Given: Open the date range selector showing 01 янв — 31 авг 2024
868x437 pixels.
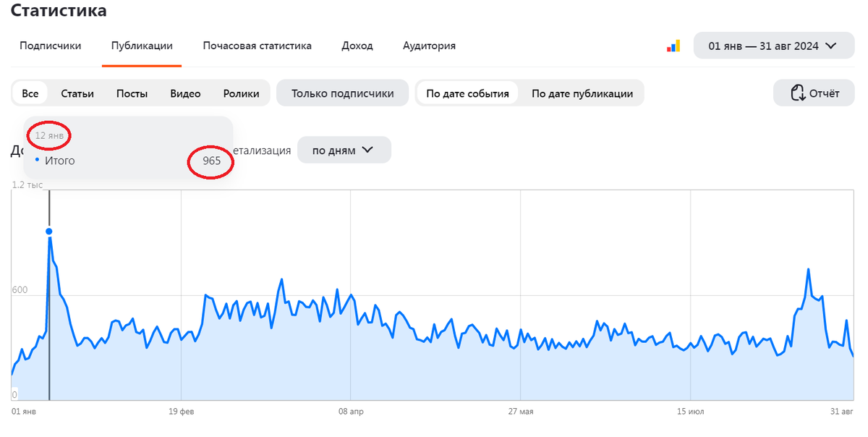Looking at the screenshot, I should tap(773, 45).
